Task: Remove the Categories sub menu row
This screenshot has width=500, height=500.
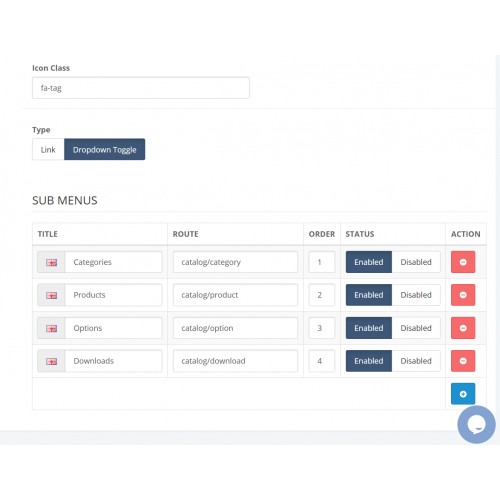Action: coord(463,262)
